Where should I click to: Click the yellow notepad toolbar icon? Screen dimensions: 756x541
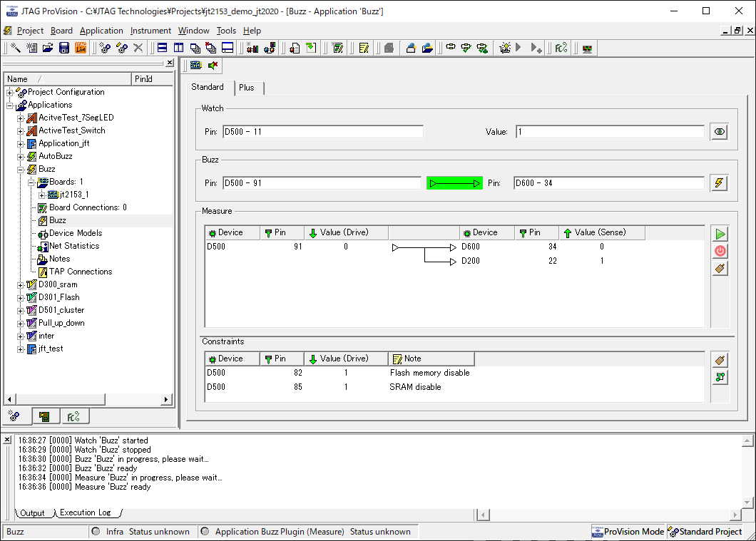[x=364, y=48]
